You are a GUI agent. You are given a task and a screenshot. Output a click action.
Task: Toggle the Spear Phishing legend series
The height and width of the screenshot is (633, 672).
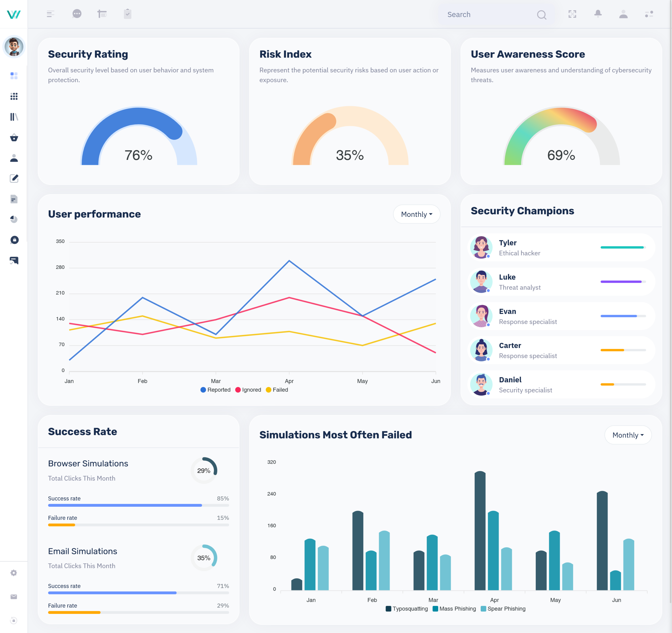tap(503, 609)
